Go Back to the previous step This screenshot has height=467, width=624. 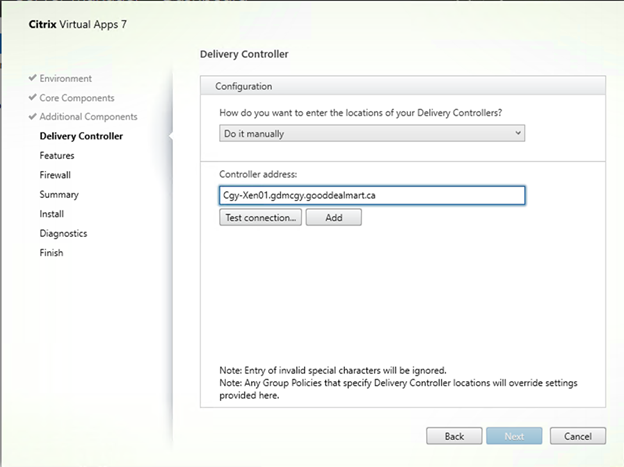pyautogui.click(x=454, y=436)
